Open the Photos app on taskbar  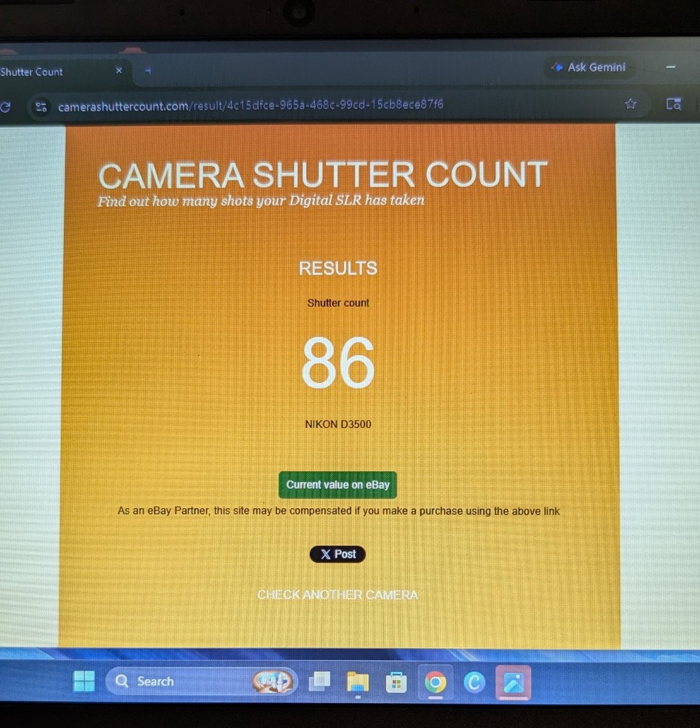point(514,683)
